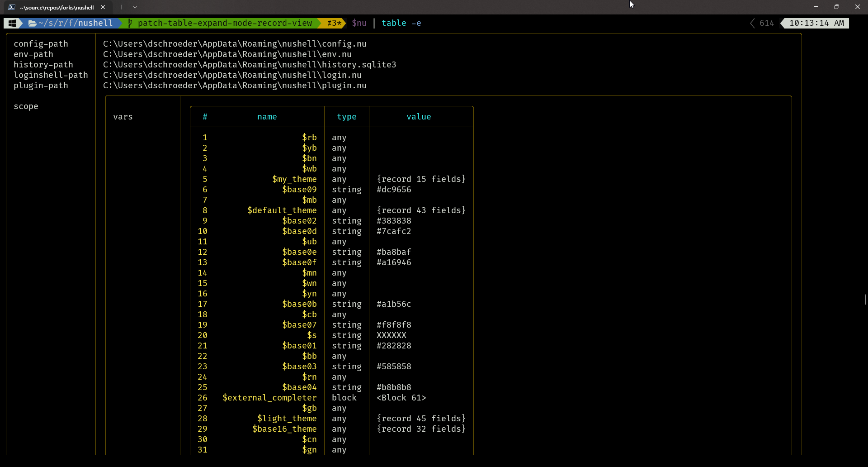The height and width of the screenshot is (467, 868).
Task: Open a new terminal tab
Action: pyautogui.click(x=122, y=7)
